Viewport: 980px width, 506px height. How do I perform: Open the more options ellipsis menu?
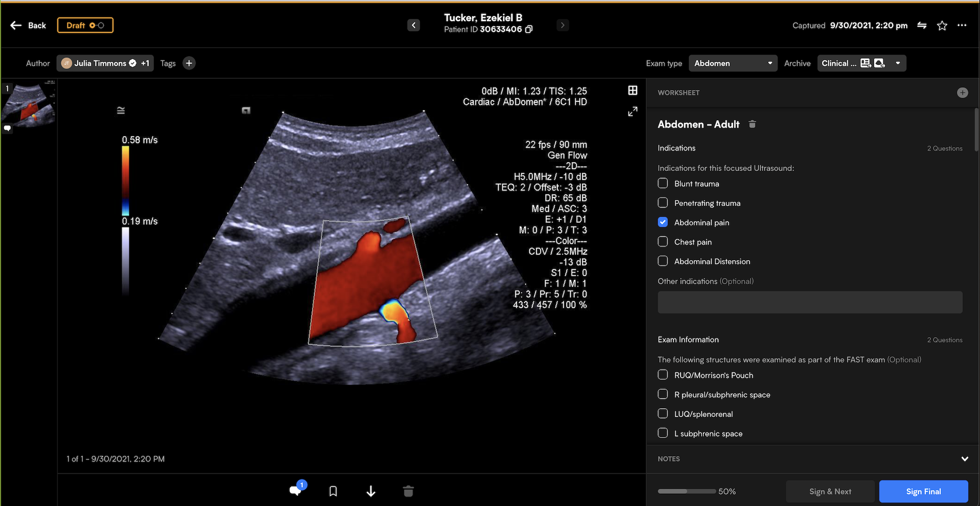962,25
